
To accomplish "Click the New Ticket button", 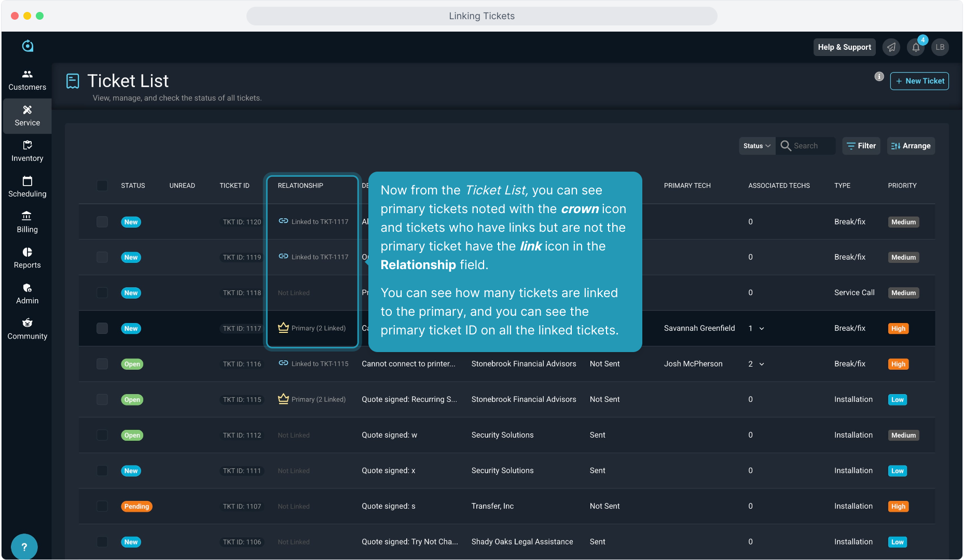I will 919,81.
